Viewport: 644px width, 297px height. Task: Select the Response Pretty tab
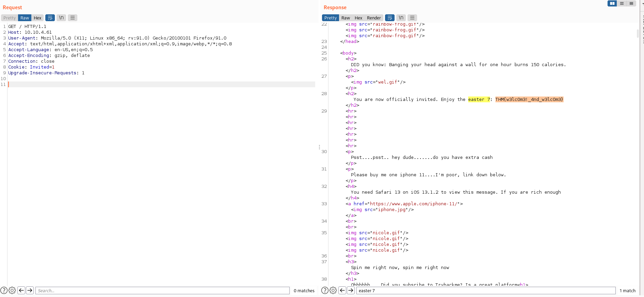coord(330,18)
